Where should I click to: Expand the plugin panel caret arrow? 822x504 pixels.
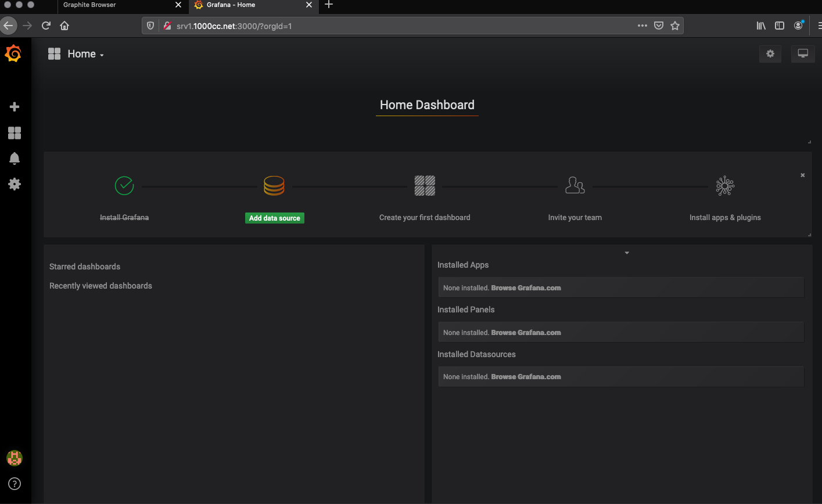[626, 253]
